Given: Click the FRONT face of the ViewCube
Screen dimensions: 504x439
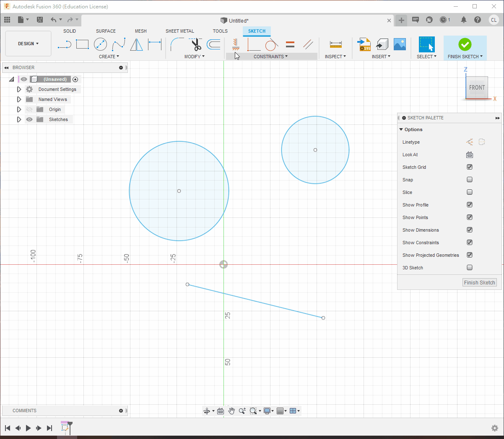Looking at the screenshot, I should (x=477, y=88).
